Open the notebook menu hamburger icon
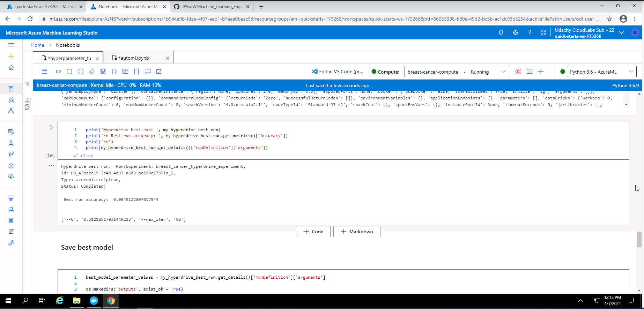Viewport: 644px width, 309px height. (x=44, y=71)
